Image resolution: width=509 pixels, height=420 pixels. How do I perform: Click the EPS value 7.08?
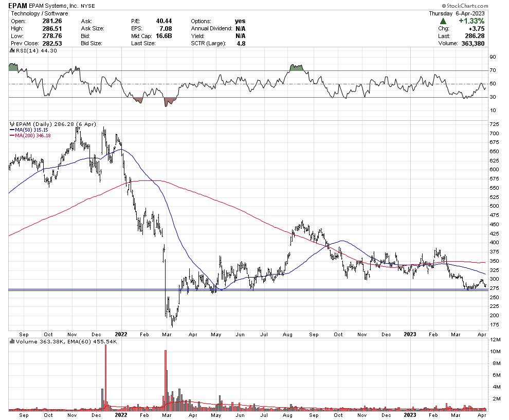pos(166,28)
